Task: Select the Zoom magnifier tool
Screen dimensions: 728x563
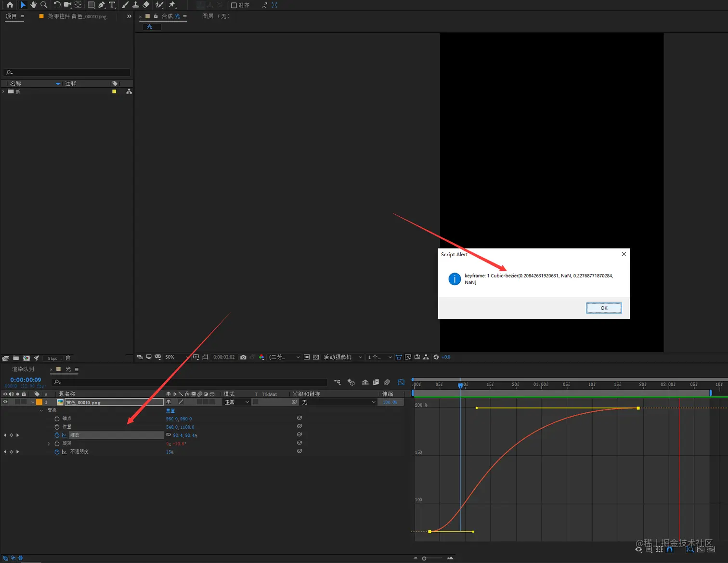Action: pyautogui.click(x=44, y=5)
